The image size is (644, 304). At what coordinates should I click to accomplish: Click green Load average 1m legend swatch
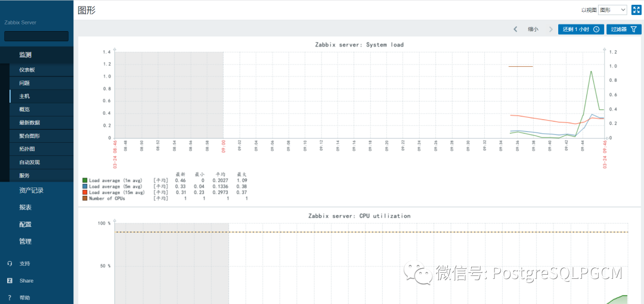click(x=85, y=180)
